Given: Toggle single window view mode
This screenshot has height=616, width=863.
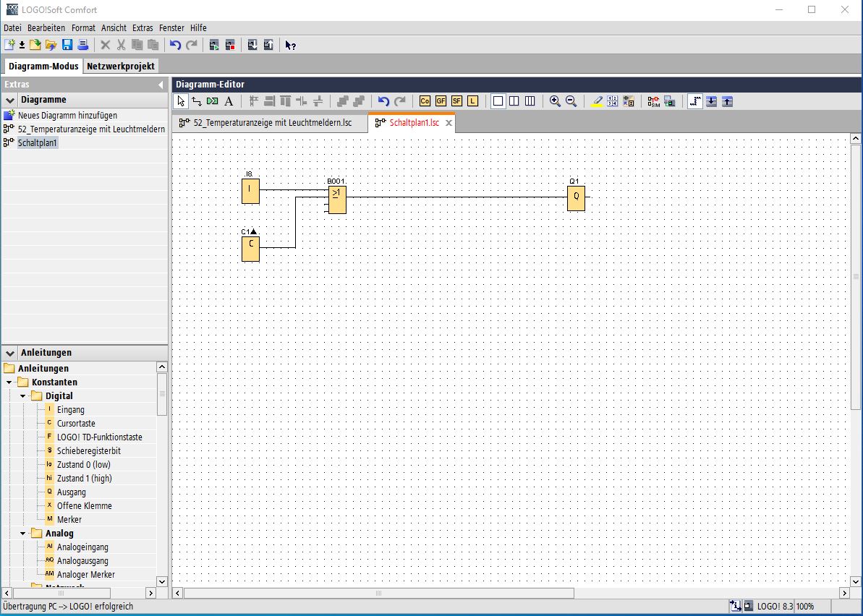Looking at the screenshot, I should [x=498, y=101].
